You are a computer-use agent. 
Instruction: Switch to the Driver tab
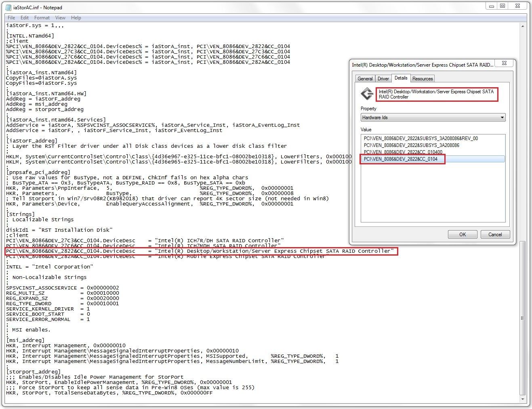[x=383, y=79]
